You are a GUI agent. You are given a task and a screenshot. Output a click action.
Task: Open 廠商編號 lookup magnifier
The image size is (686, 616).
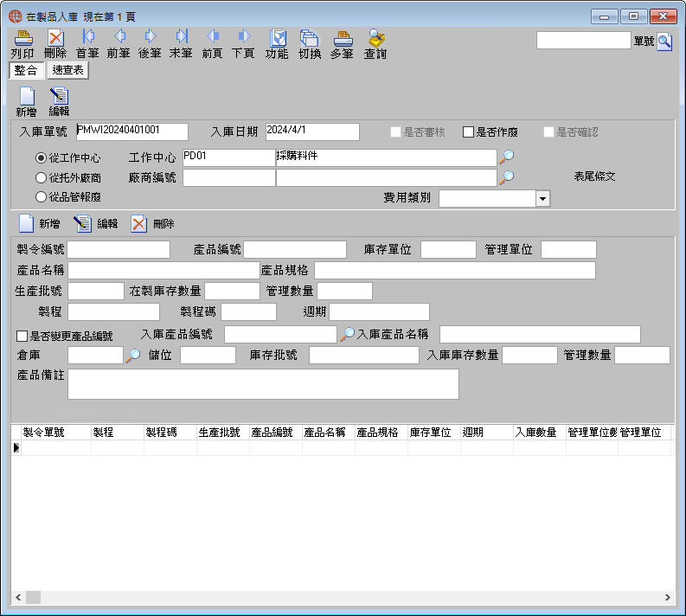(507, 176)
